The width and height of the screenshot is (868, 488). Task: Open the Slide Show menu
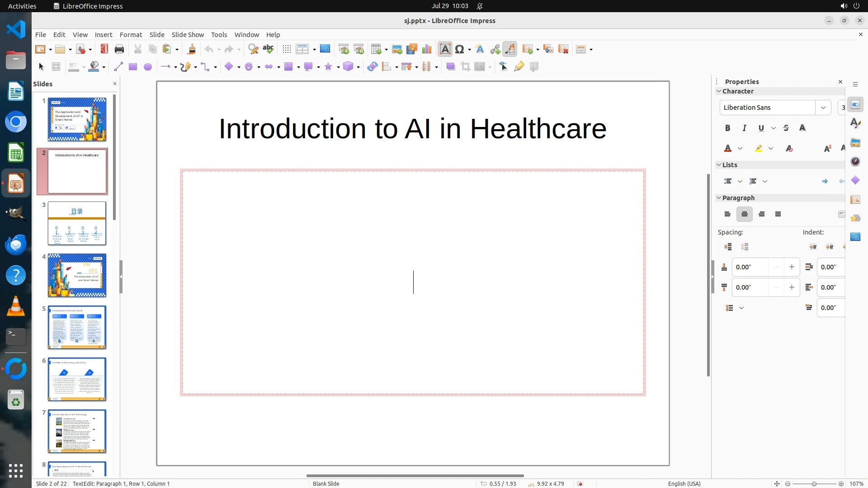click(x=187, y=34)
